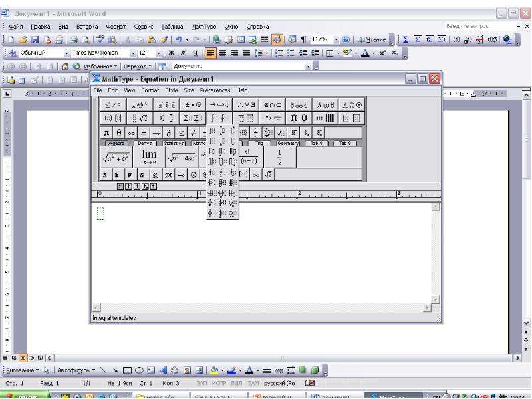Open the summation templates palette
Screen dimensions: 532x399
pyautogui.click(x=193, y=118)
